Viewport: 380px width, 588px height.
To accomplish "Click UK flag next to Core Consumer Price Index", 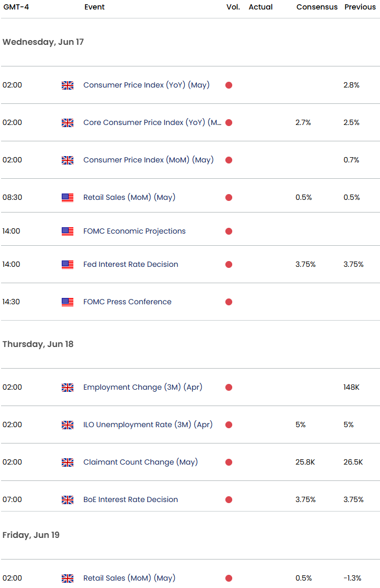I will (x=68, y=123).
